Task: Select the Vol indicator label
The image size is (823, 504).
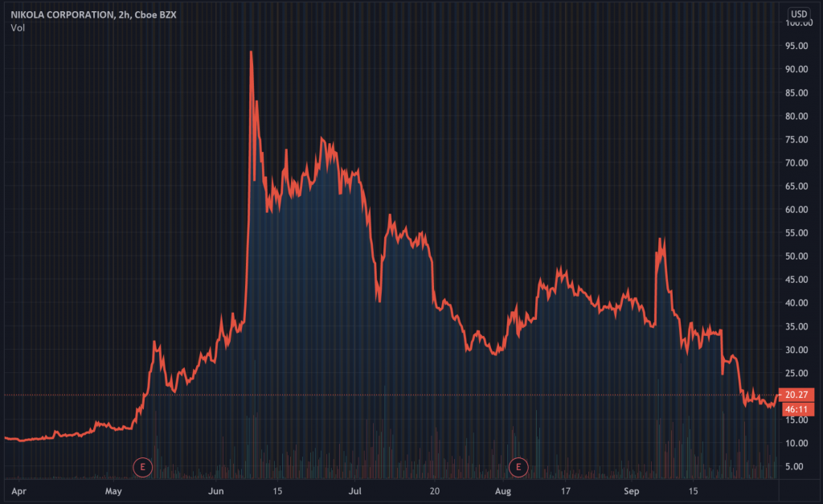Action: (x=18, y=28)
